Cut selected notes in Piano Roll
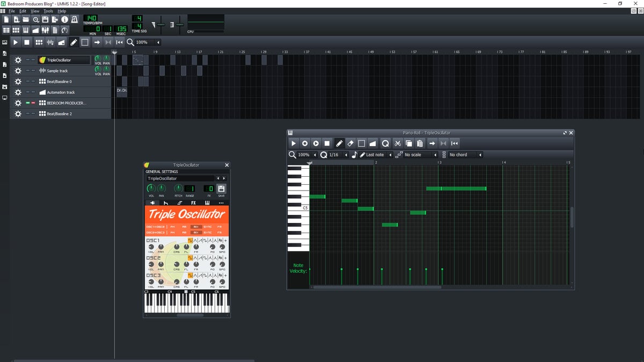This screenshot has width=644, height=362. (x=398, y=143)
